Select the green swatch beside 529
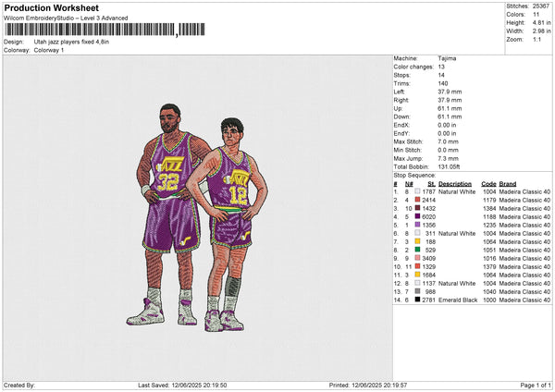 [418, 251]
